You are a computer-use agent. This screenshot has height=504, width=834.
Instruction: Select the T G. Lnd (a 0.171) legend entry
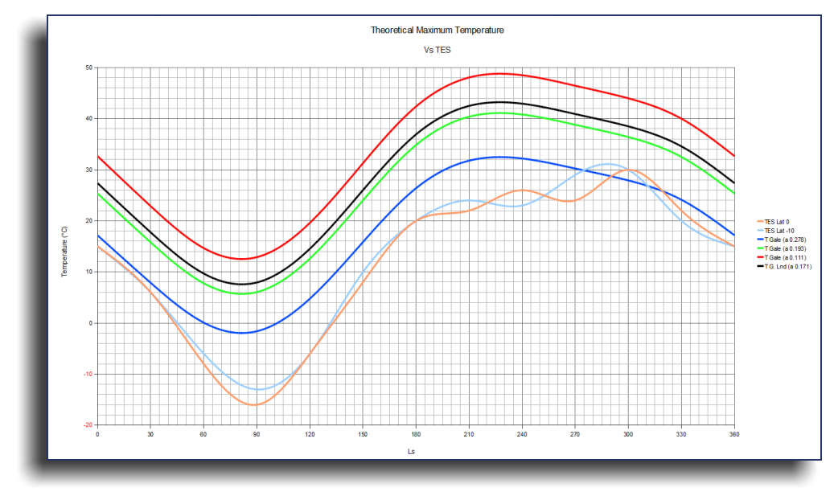[x=785, y=265]
